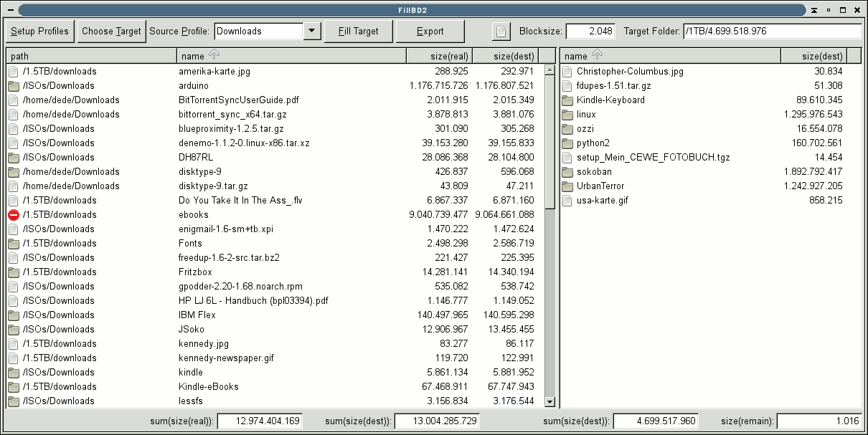Click the file icon for amerika-karte.jpg

[14, 72]
